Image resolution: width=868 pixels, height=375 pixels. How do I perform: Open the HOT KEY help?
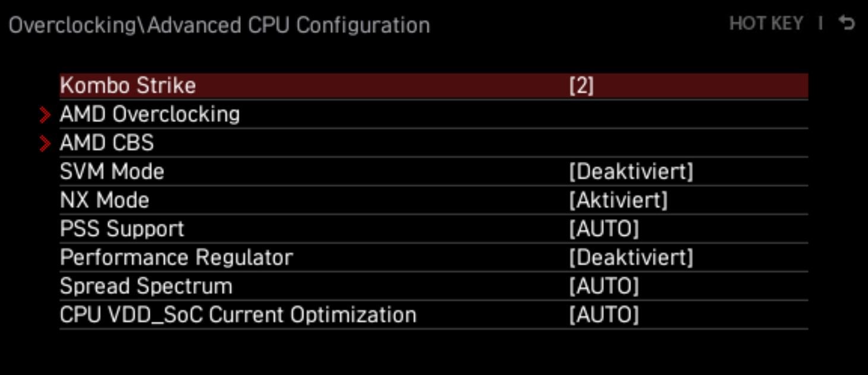pos(766,23)
